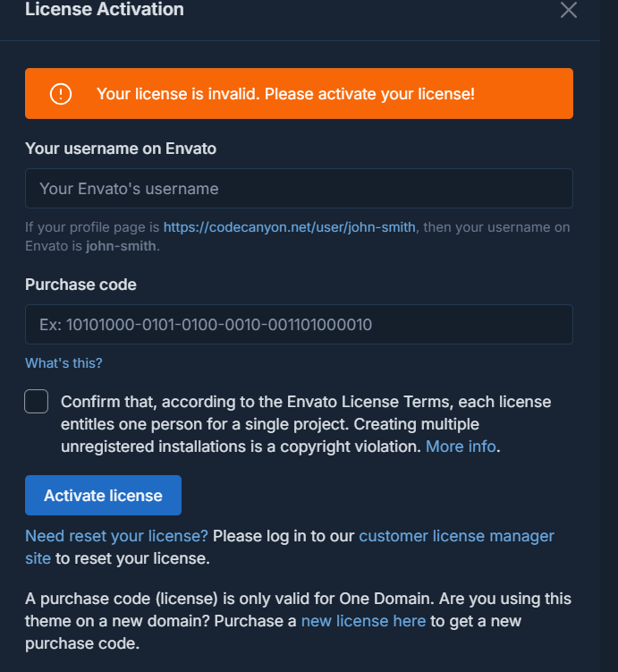Focus the Envato username input field

[299, 189]
